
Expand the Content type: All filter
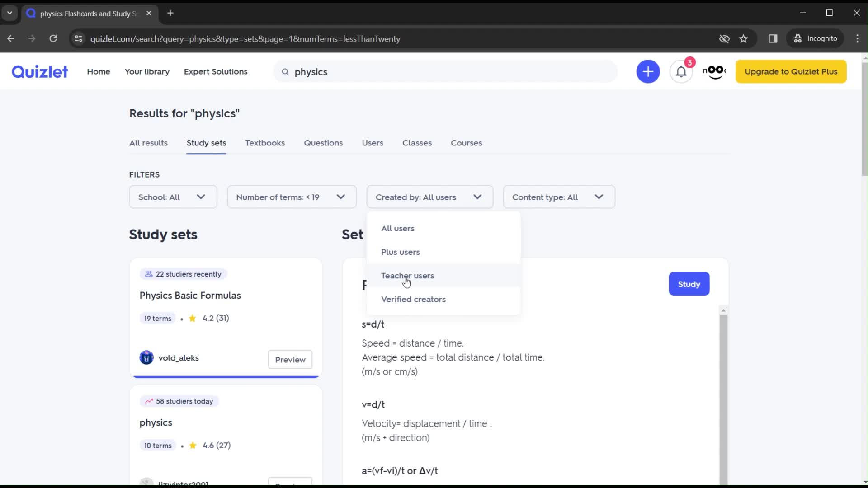pyautogui.click(x=559, y=197)
